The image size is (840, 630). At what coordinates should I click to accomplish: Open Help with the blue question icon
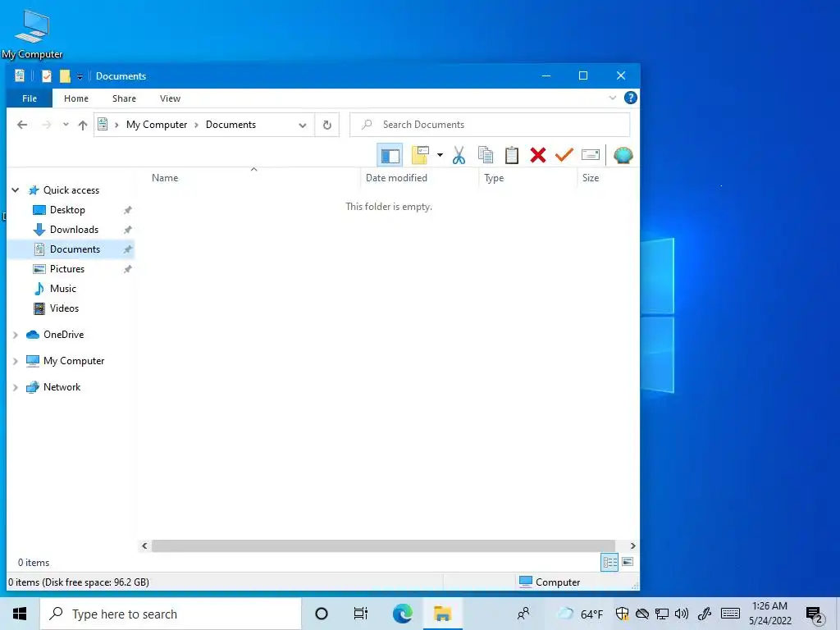coord(631,98)
